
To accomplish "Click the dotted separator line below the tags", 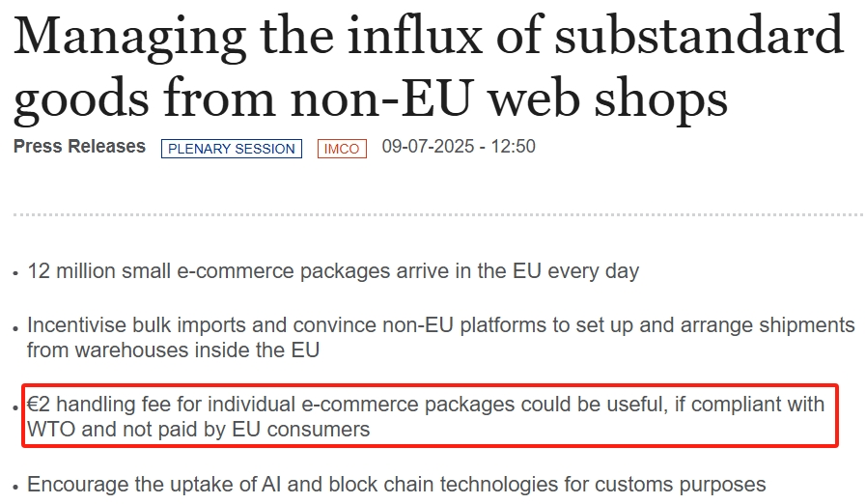I will pyautogui.click(x=433, y=213).
